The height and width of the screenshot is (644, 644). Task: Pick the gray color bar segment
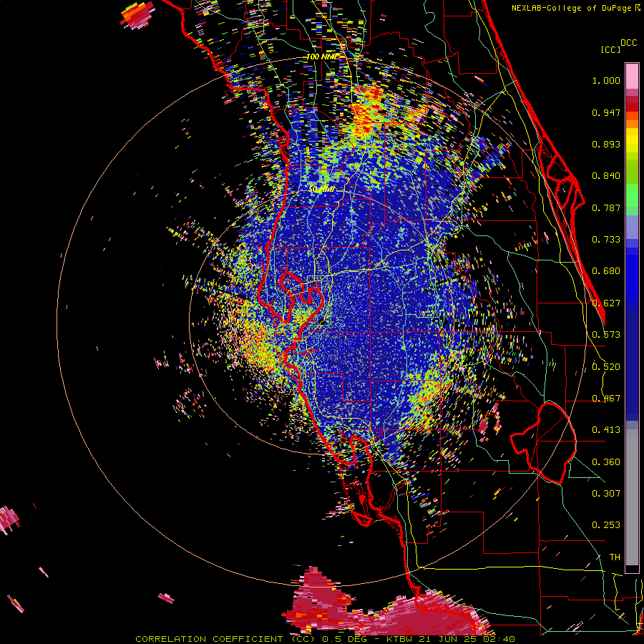point(632,497)
